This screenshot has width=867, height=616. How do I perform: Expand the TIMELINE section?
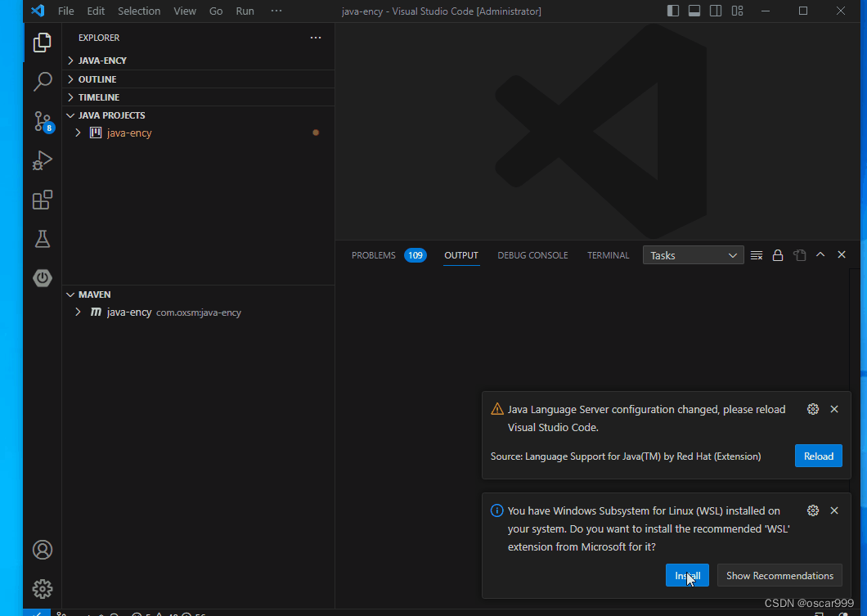(70, 97)
